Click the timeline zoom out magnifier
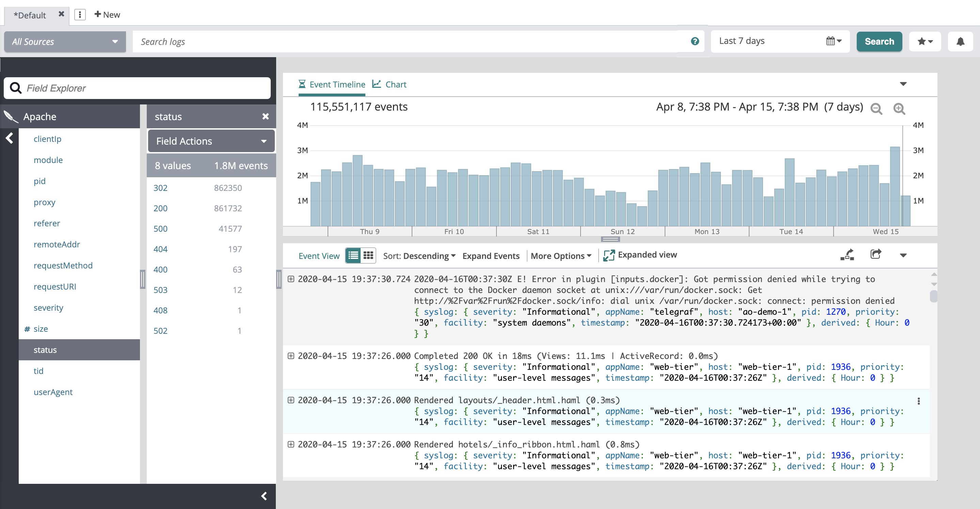This screenshot has width=980, height=509. point(876,109)
